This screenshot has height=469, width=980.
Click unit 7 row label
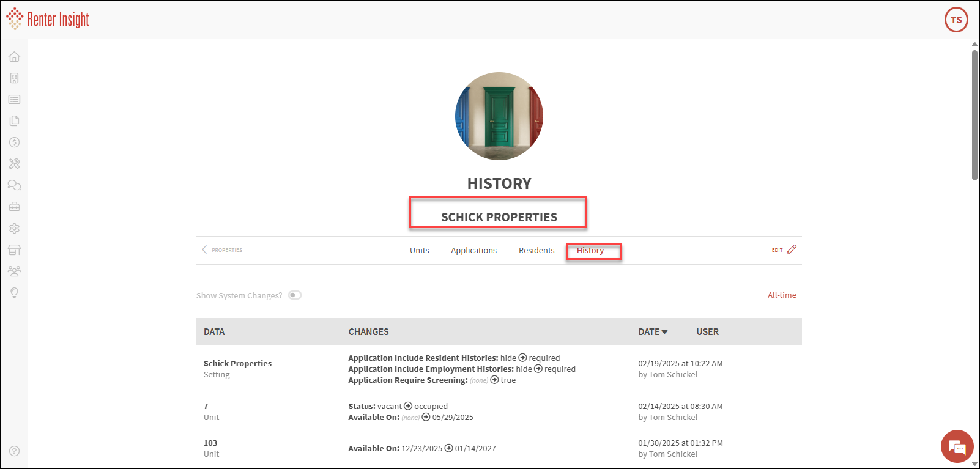tap(206, 406)
